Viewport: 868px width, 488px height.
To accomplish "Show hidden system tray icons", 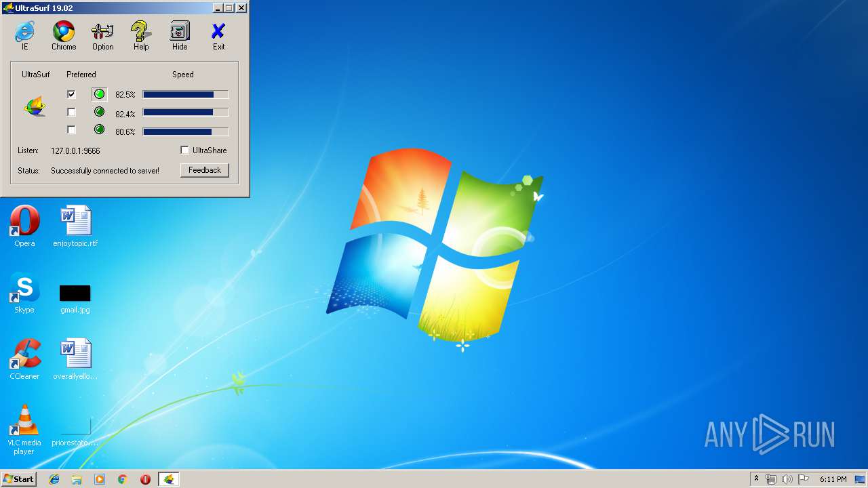I will (x=756, y=479).
